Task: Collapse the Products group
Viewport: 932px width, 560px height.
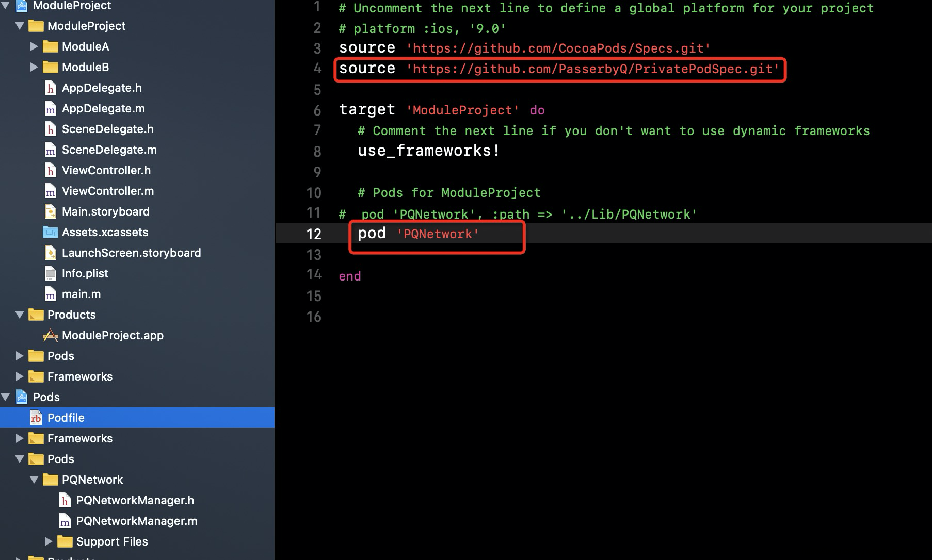Action: click(20, 315)
